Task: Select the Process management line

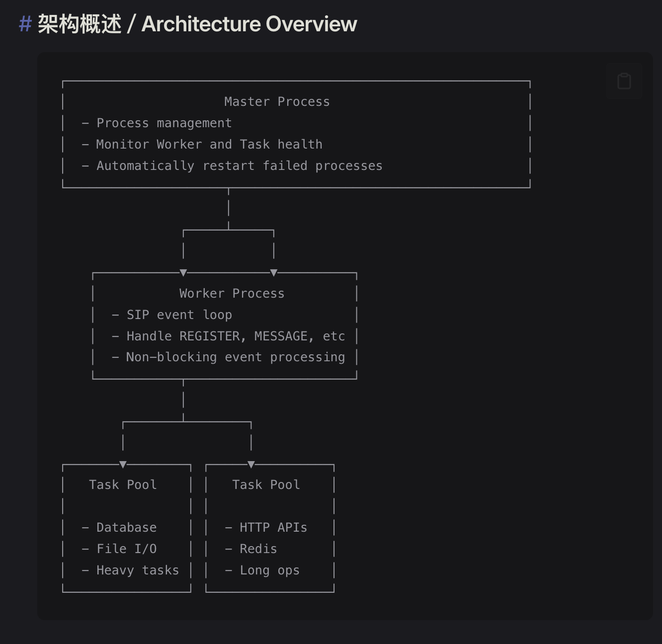Action: 164,123
